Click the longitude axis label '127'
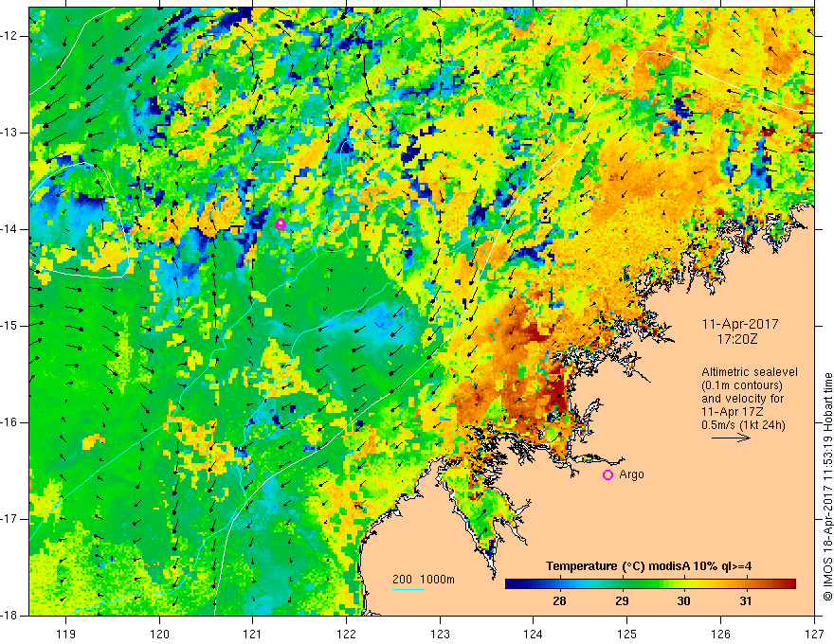The height and width of the screenshot is (644, 834). pyautogui.click(x=814, y=634)
